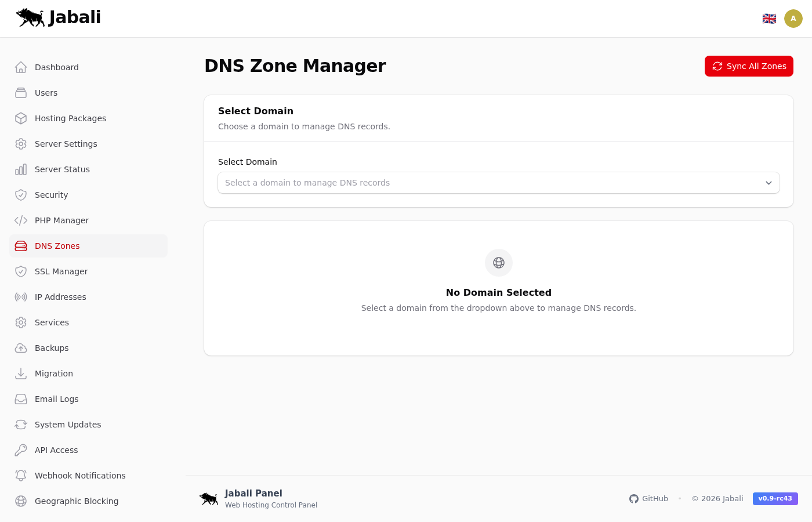Click the API Access key icon
The width and height of the screenshot is (812, 522).
(x=21, y=450)
